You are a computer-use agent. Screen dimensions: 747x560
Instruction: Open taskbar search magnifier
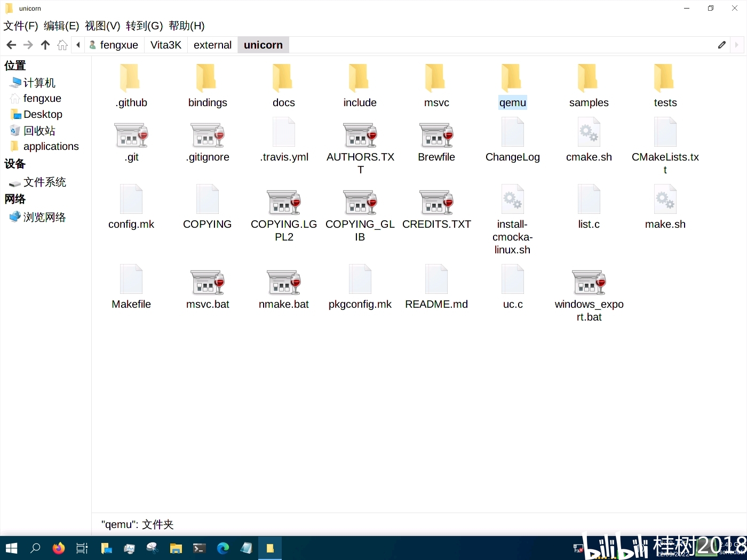(x=35, y=548)
